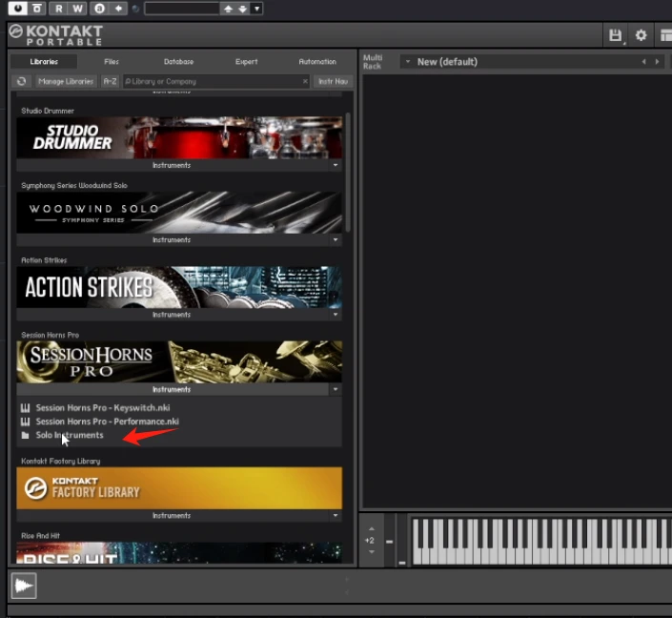The width and height of the screenshot is (672, 618).
Task: Open Kontakt Factory Library dropdown arrow
Action: (x=336, y=516)
